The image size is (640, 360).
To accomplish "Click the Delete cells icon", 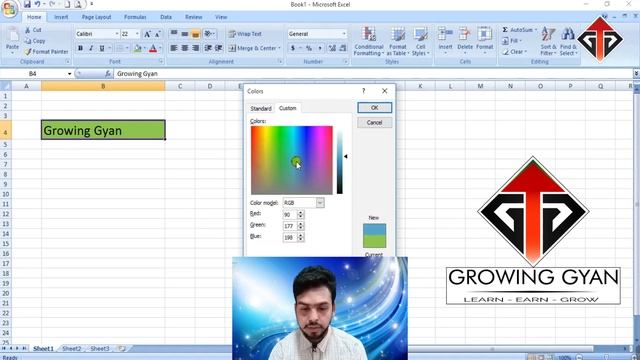I will coord(464,33).
